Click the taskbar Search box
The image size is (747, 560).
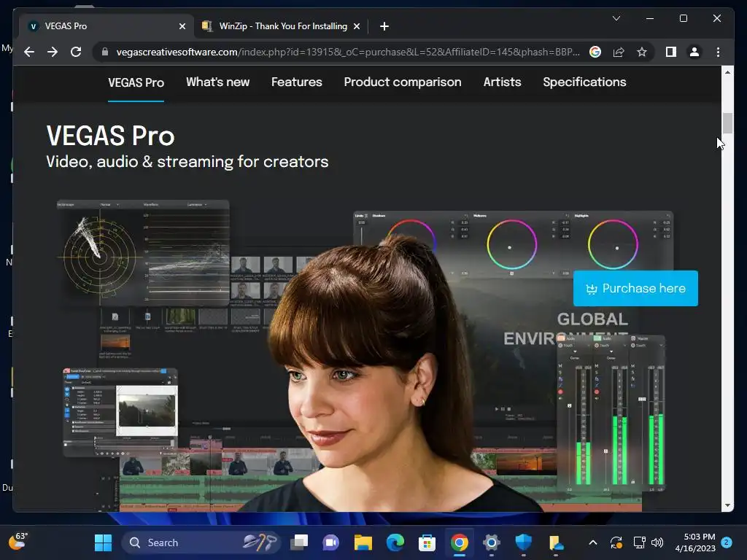point(201,542)
